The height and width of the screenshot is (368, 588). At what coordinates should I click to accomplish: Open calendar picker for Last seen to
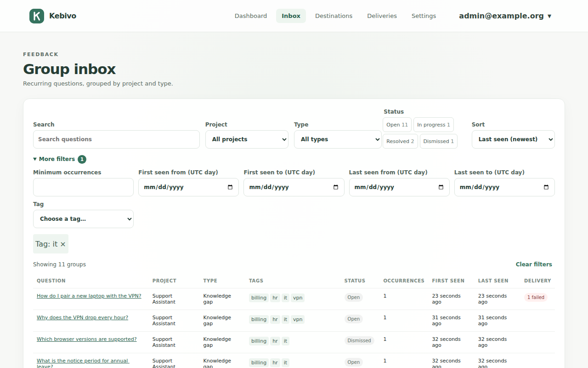pos(546,187)
